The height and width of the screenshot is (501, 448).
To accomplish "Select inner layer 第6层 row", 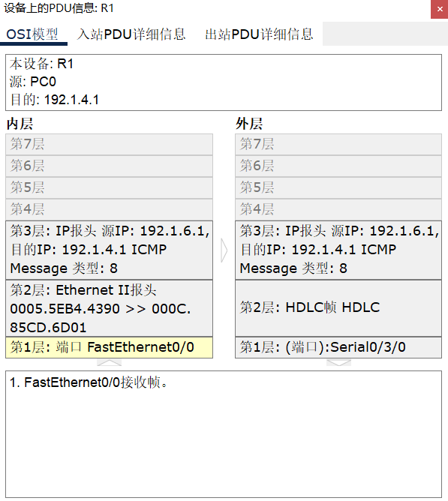I will pos(109,166).
